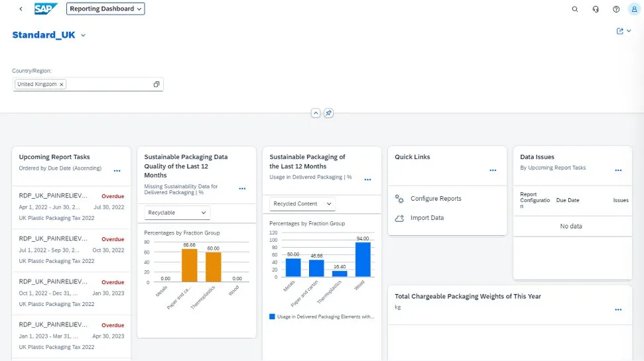Open the headset support icon
644x361 pixels.
pyautogui.click(x=596, y=9)
